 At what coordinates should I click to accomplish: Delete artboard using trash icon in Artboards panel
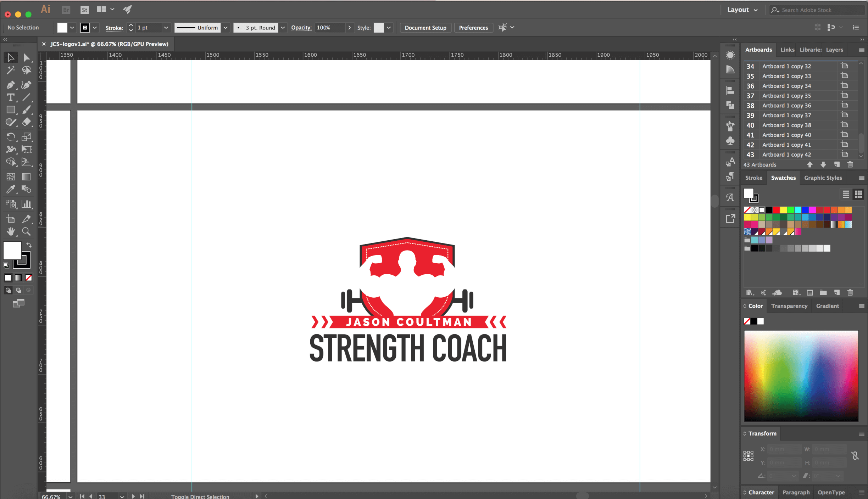[x=850, y=164]
